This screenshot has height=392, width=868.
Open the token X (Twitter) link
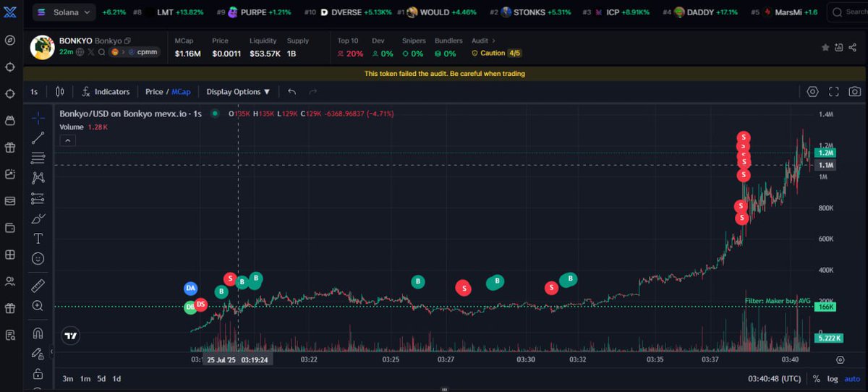pos(90,52)
